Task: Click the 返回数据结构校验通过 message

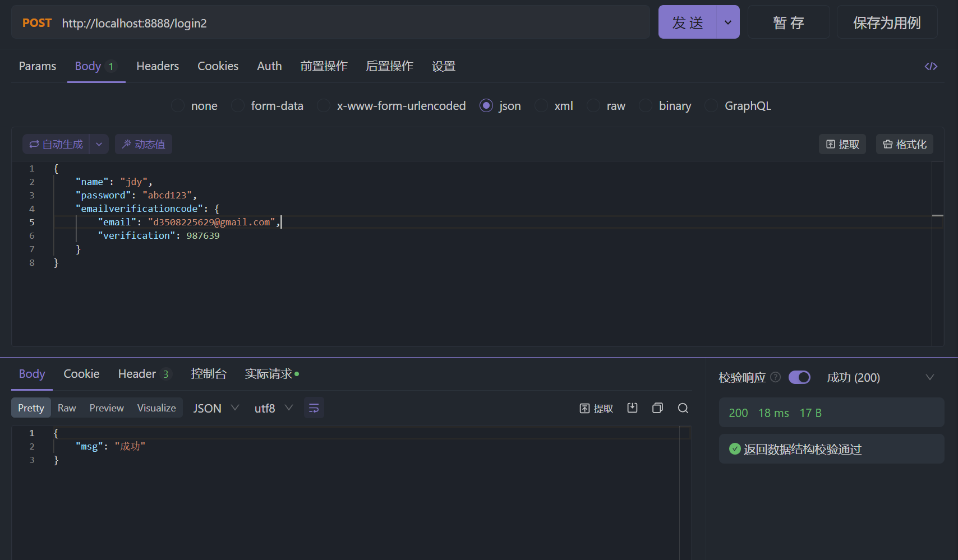Action: [802, 449]
